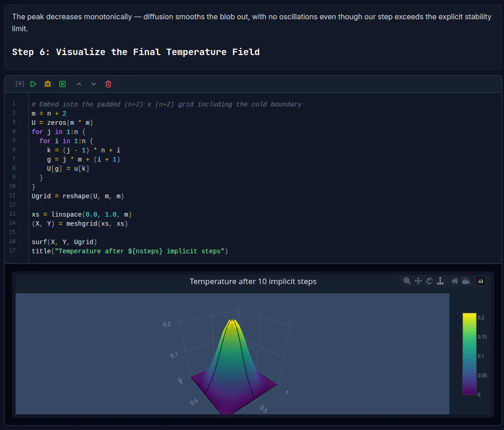This screenshot has height=430, width=504.
Task: Click the comment line about padded grid
Action: [x=167, y=105]
